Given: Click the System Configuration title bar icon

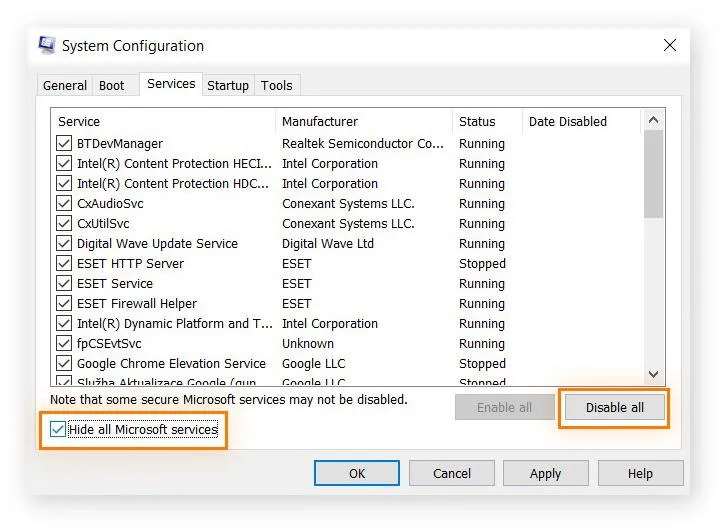Looking at the screenshot, I should (x=47, y=45).
